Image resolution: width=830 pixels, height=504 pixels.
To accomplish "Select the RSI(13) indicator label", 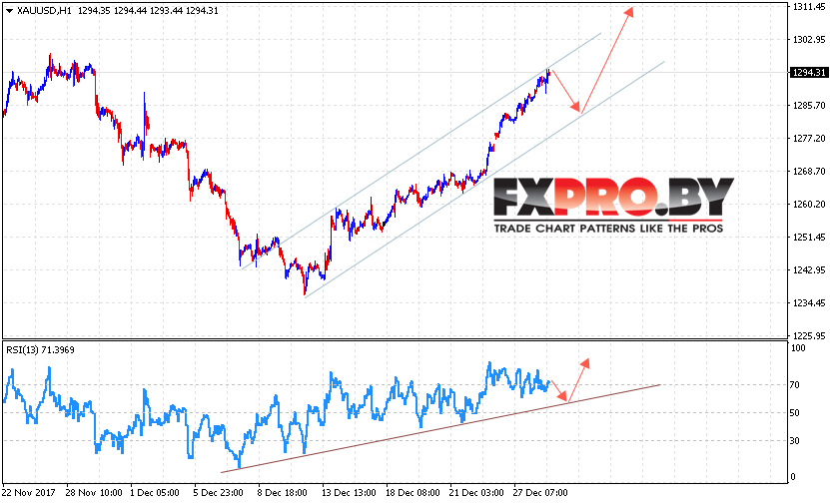I will 40,350.
